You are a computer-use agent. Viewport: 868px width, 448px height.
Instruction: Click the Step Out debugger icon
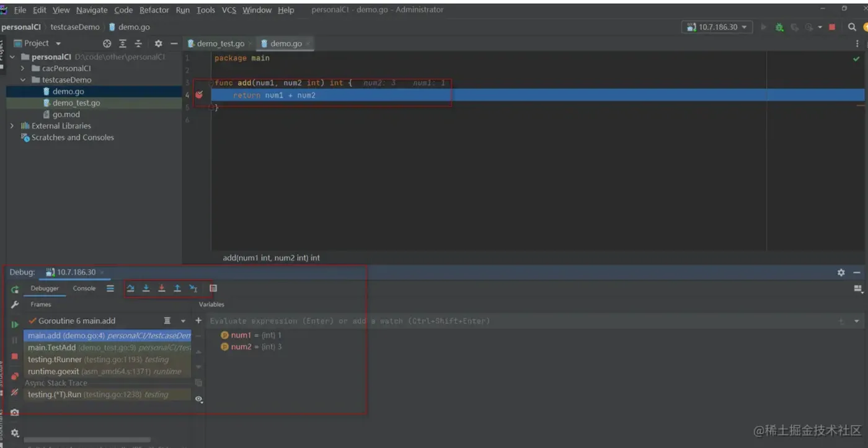click(x=177, y=288)
